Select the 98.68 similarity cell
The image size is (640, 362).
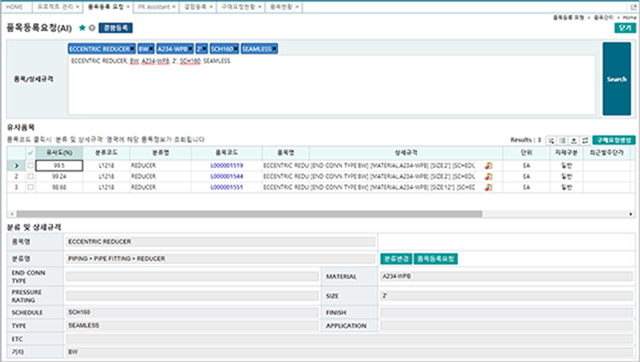point(59,187)
